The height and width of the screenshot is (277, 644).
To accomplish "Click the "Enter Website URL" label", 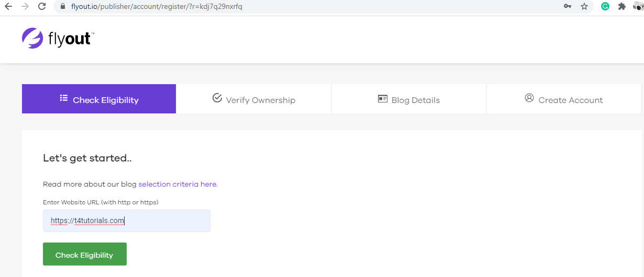I will point(101,202).
